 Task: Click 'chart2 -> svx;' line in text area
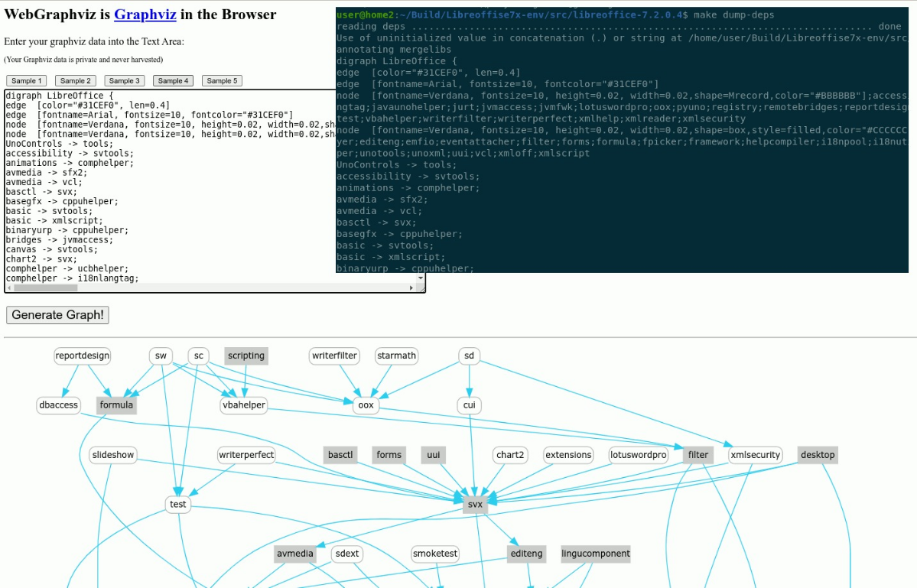[x=41, y=259]
